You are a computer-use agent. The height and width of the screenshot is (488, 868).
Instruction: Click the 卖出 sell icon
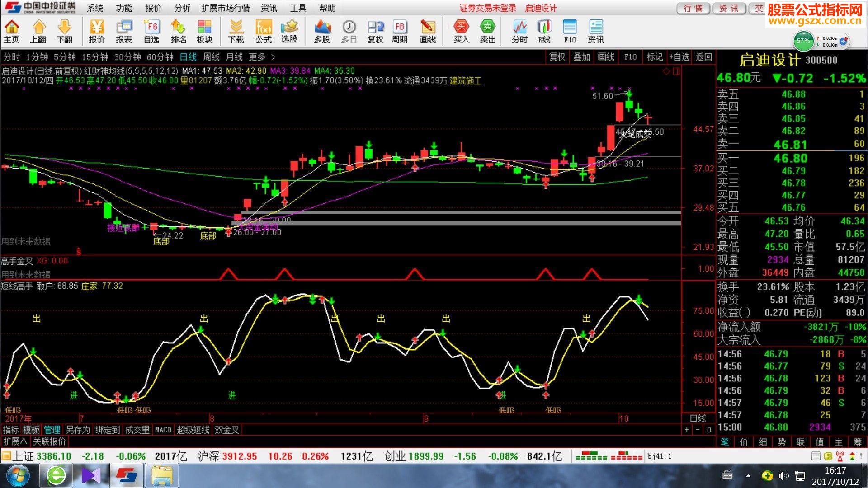point(488,31)
